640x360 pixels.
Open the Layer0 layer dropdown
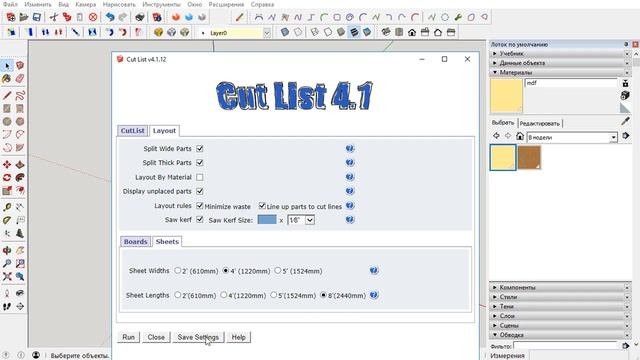tap(267, 33)
